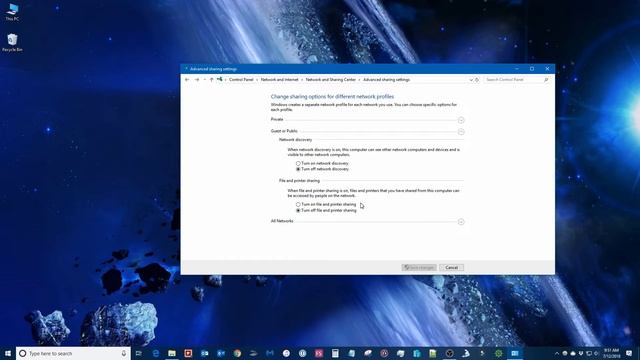Open Network and Sharing Center breadcrumb
Image resolution: width=640 pixels, height=360 pixels.
[331, 80]
